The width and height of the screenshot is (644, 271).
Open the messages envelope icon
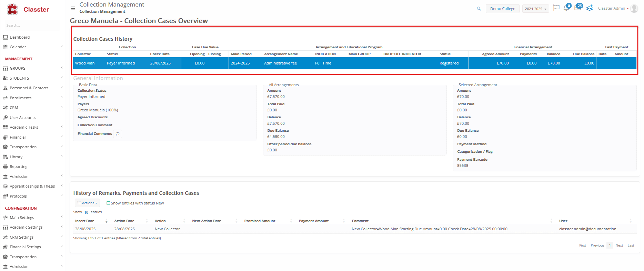pyautogui.click(x=577, y=8)
